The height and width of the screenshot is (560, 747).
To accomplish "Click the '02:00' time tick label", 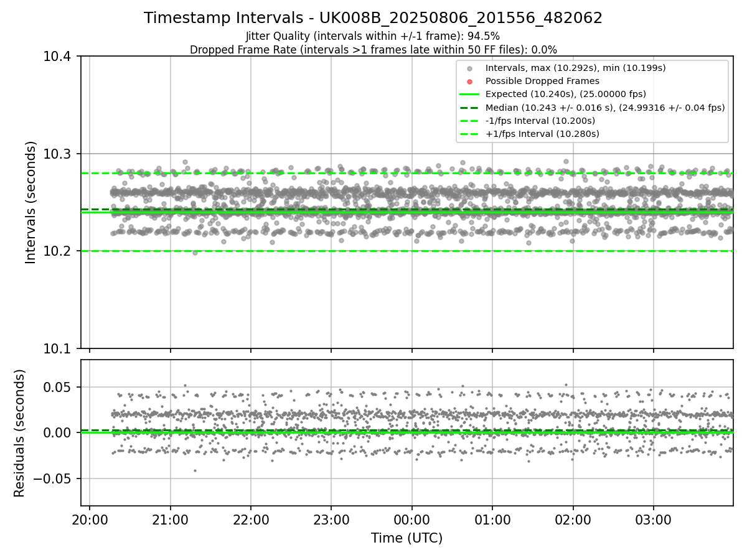I will (573, 519).
